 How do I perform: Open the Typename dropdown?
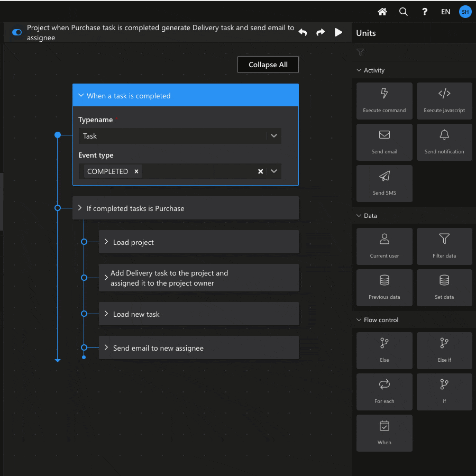(273, 136)
